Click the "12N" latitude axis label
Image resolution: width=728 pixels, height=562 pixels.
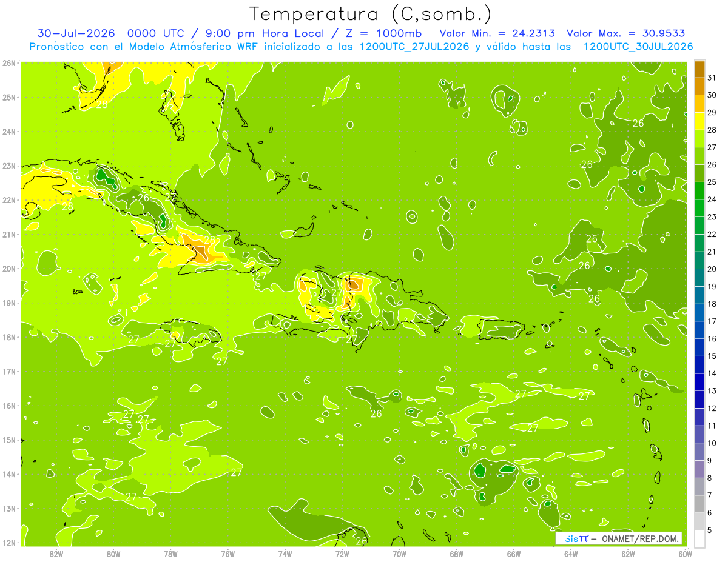(x=9, y=543)
